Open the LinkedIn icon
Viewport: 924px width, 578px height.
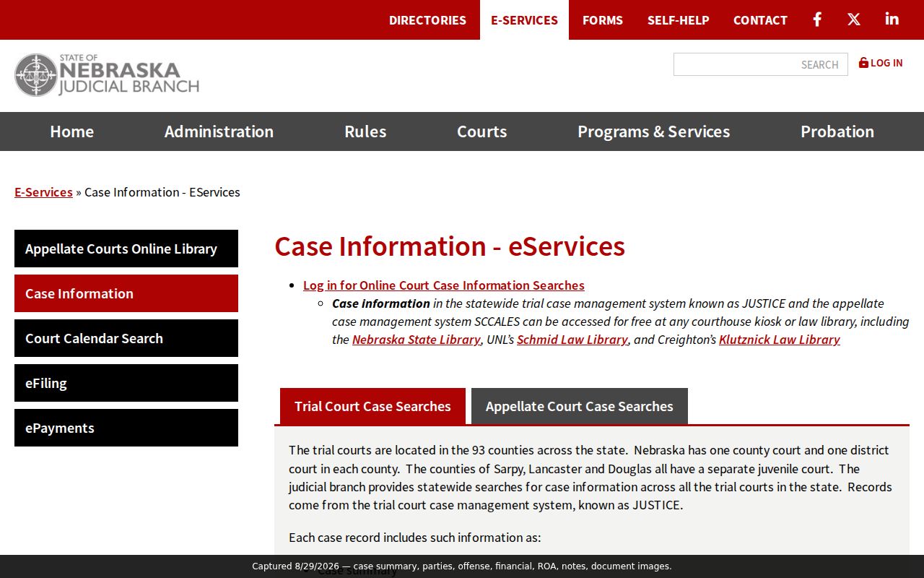click(892, 20)
